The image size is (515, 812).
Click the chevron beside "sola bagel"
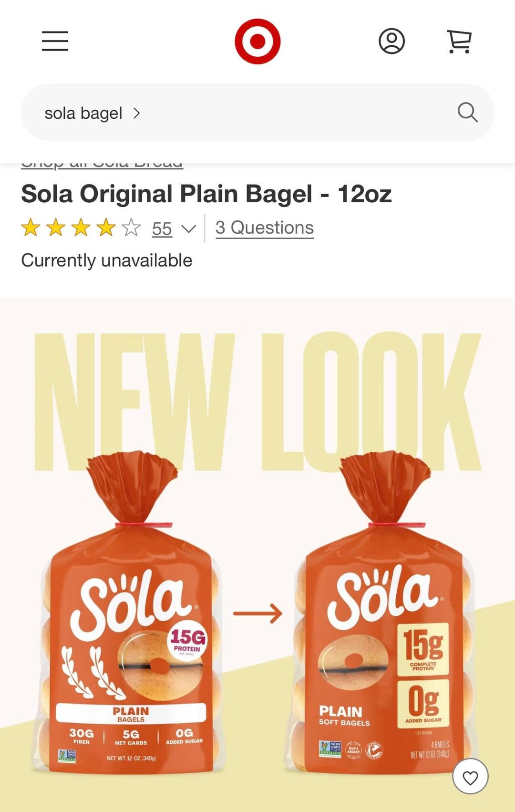(137, 113)
